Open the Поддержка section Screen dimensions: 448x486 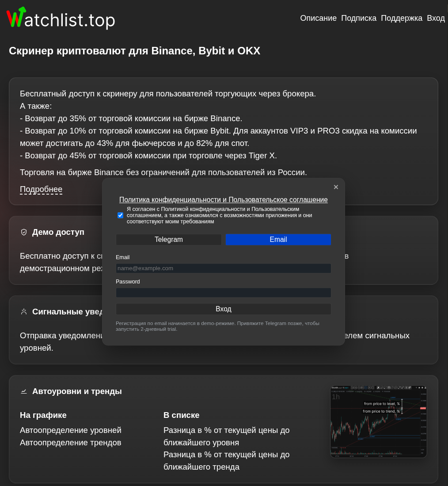tap(401, 18)
